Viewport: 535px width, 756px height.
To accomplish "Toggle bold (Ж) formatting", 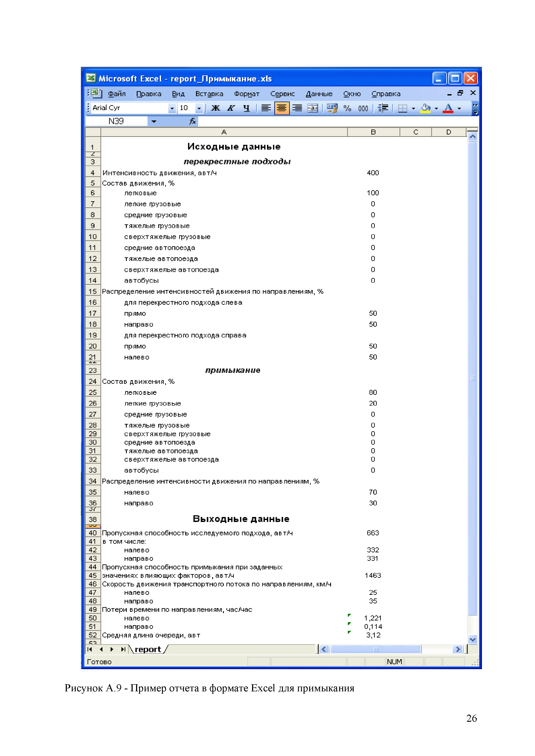I will (215, 108).
